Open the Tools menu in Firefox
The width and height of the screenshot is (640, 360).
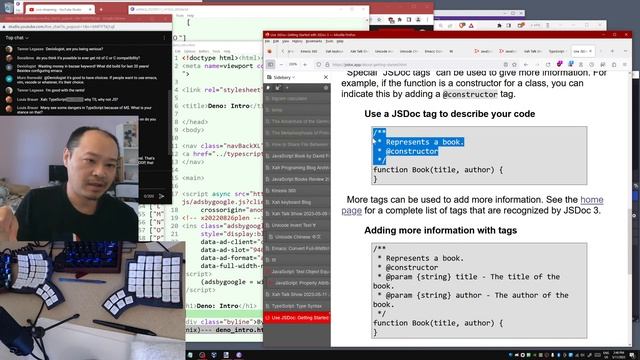tap(329, 41)
